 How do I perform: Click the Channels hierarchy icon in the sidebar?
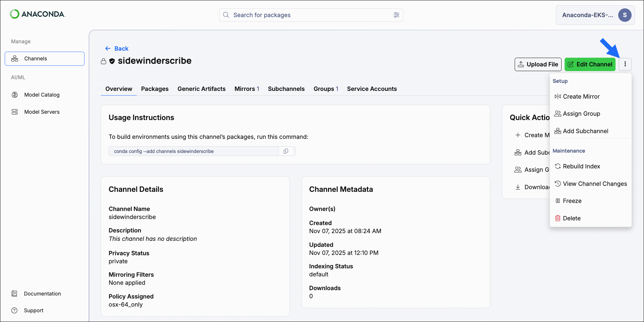pos(15,58)
